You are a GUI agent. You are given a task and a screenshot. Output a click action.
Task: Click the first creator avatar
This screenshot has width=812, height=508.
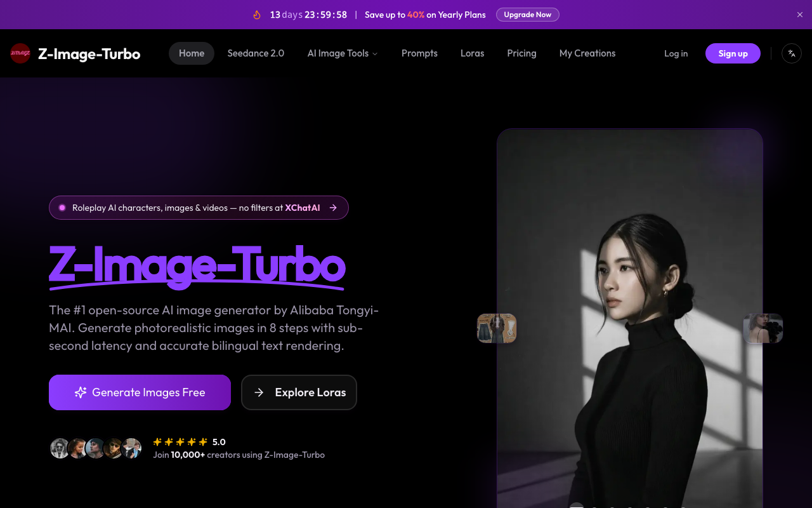click(60, 448)
